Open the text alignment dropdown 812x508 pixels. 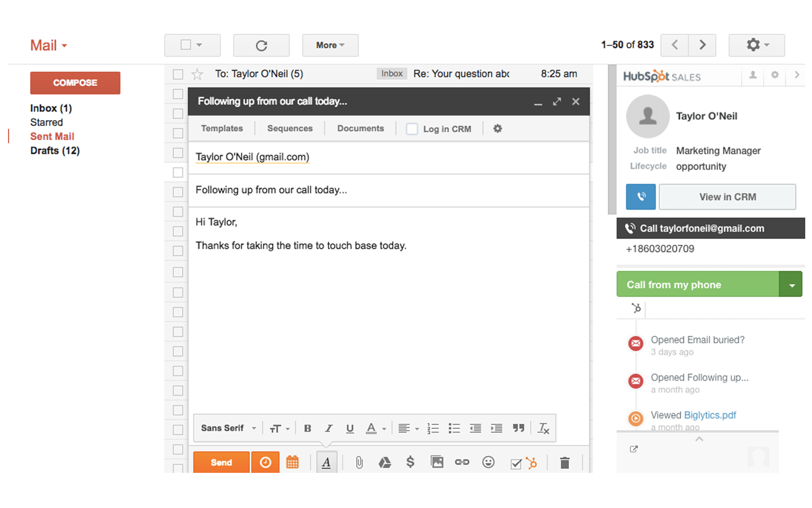point(409,428)
